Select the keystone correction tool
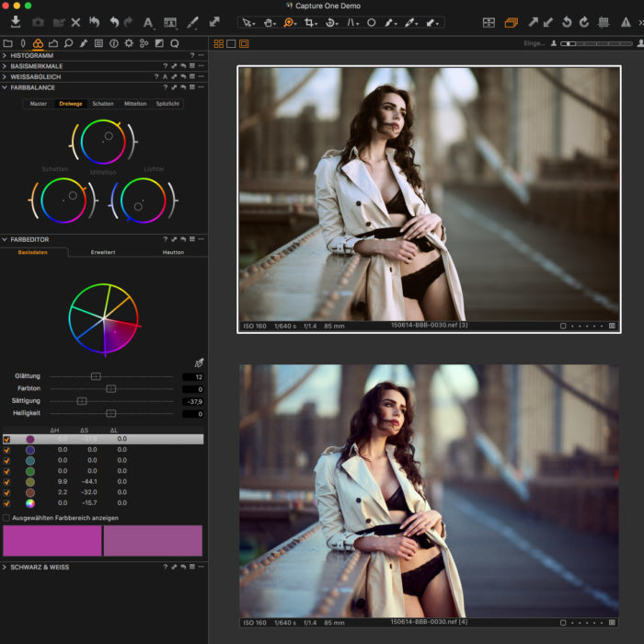This screenshot has height=644, width=644. click(352, 23)
